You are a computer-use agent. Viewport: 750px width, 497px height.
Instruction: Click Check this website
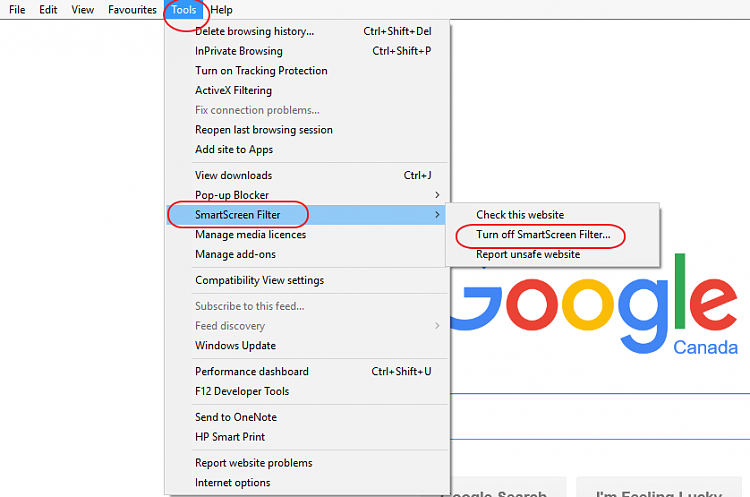point(552,215)
